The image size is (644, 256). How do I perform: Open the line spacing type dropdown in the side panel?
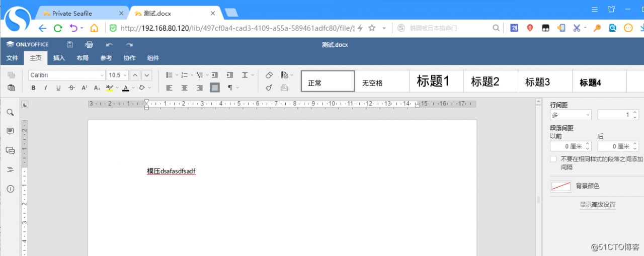coord(571,115)
